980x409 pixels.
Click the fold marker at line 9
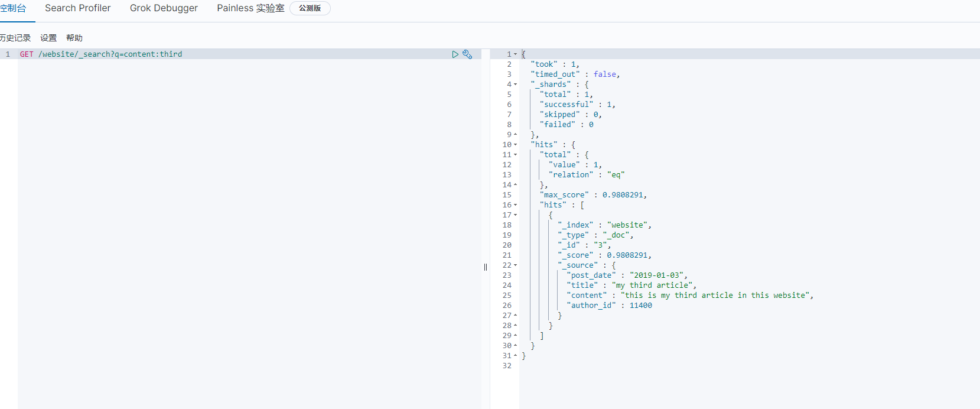click(515, 135)
